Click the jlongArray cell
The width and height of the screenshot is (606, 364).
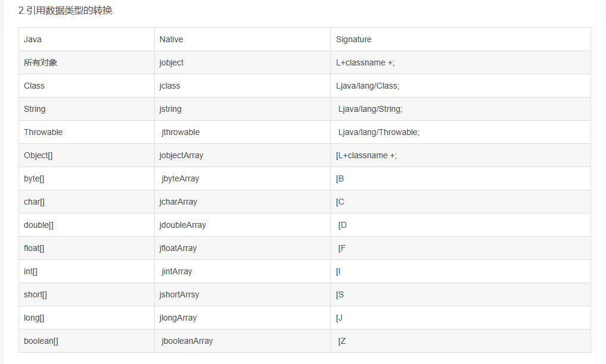178,318
